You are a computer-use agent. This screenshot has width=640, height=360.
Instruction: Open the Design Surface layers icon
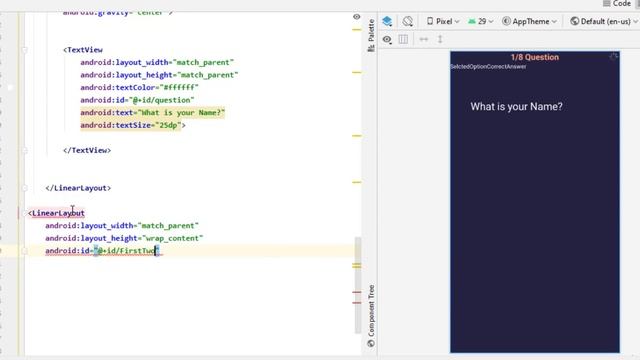coord(387,21)
